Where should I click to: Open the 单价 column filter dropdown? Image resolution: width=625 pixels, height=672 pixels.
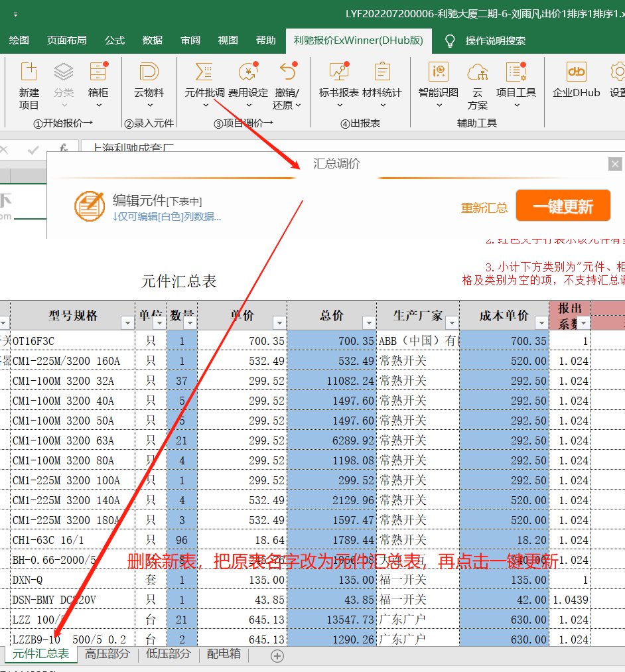(x=279, y=322)
